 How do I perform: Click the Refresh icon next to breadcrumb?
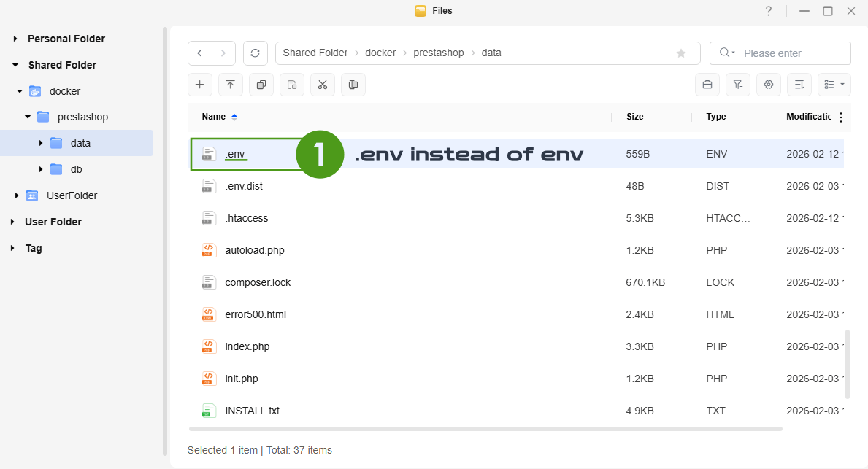255,53
